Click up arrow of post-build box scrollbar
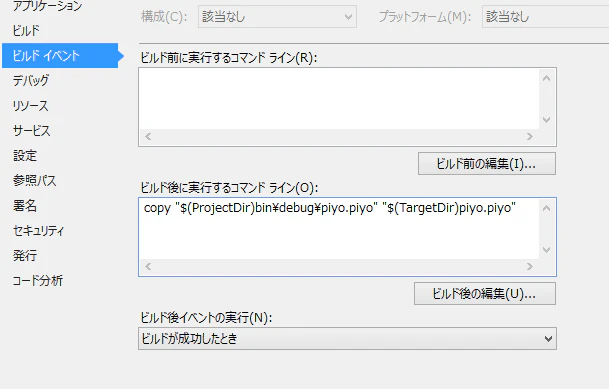The width and height of the screenshot is (609, 389). [x=547, y=208]
